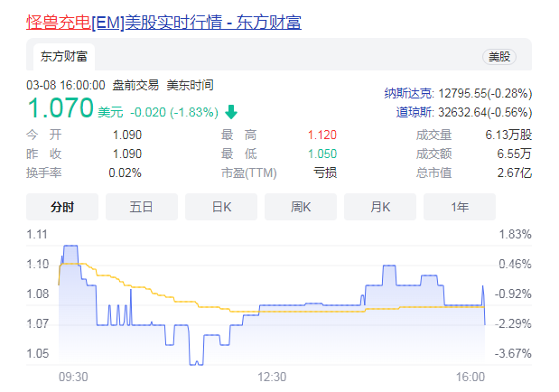Switch to the 周K chart tab
559x392 pixels.
[x=301, y=207]
